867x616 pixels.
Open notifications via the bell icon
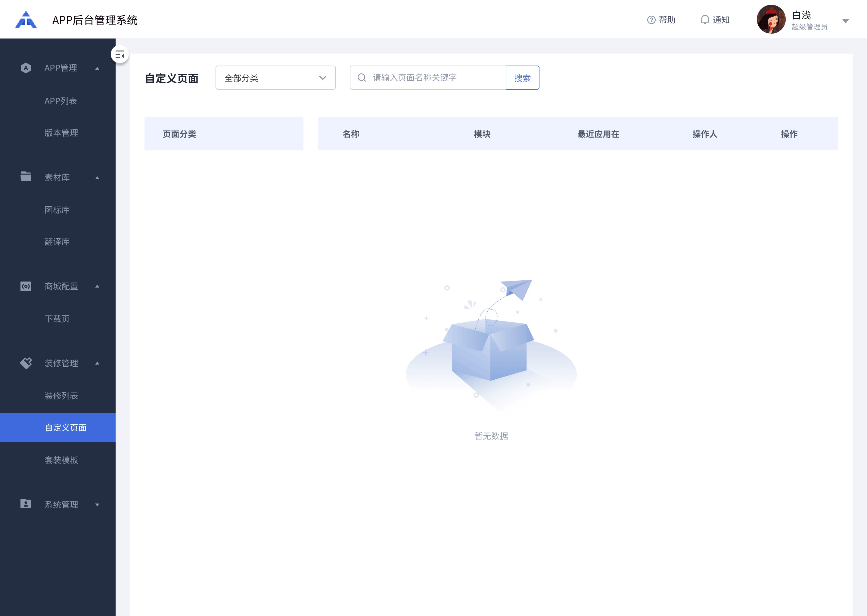(704, 20)
